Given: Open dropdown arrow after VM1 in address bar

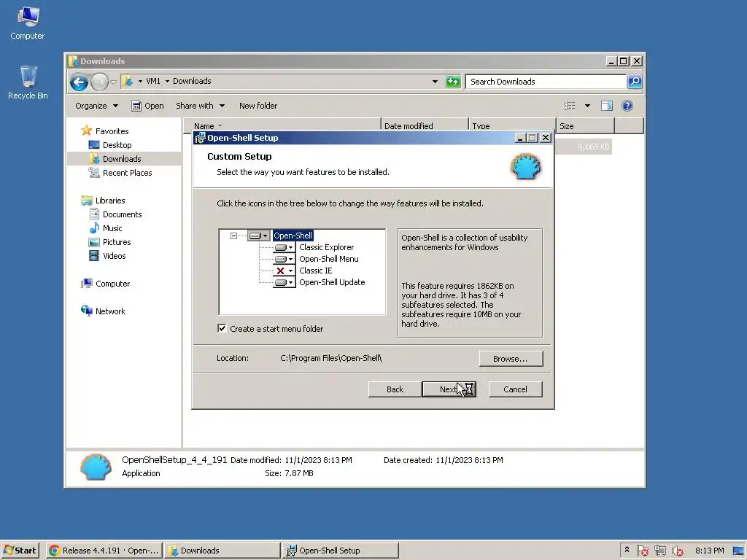Looking at the screenshot, I should (x=167, y=82).
